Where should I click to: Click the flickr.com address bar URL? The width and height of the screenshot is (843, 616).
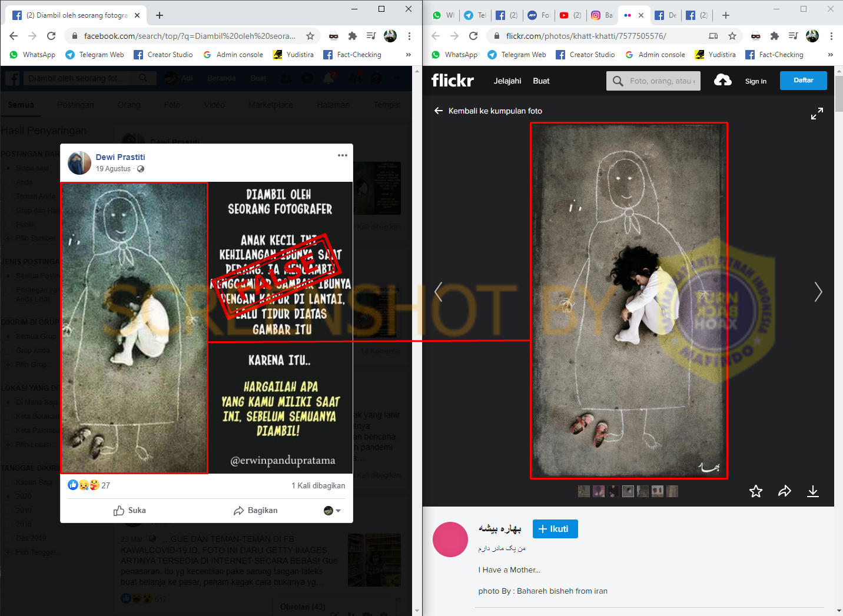pyautogui.click(x=586, y=36)
